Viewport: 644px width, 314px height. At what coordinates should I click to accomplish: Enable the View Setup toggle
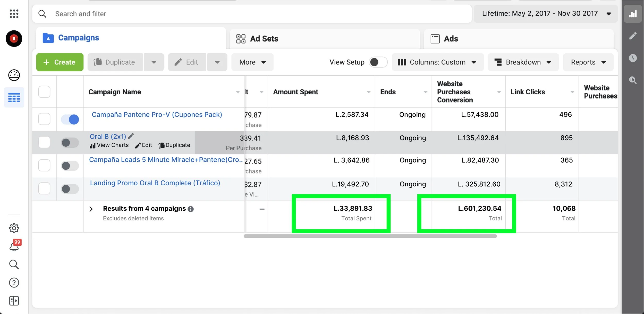pos(378,62)
